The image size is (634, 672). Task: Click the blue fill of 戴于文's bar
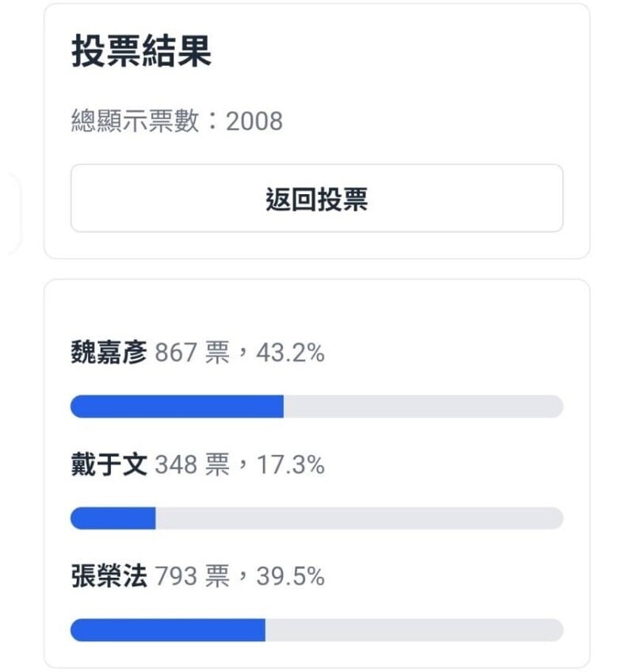(x=113, y=518)
